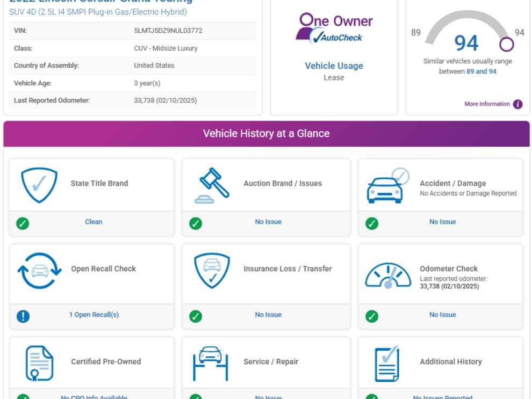This screenshot has width=532, height=399.
Task: Click the AutoCheck score number 94
Action: click(x=466, y=43)
